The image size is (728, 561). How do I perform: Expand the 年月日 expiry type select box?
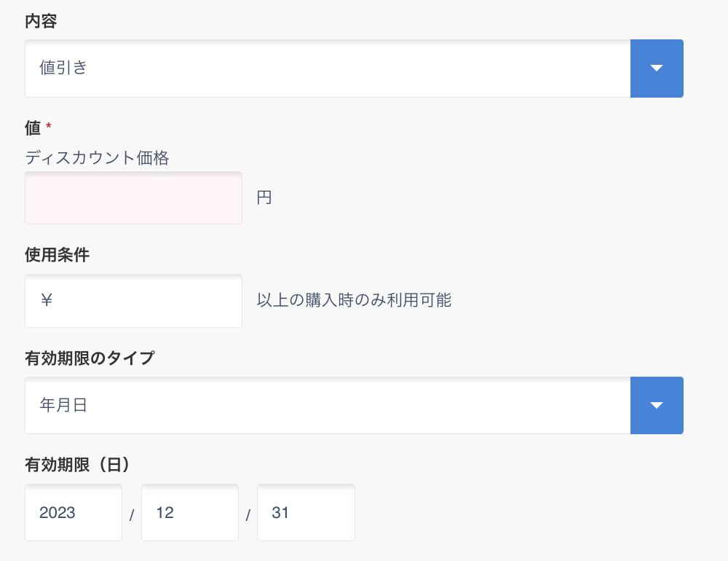point(328,405)
